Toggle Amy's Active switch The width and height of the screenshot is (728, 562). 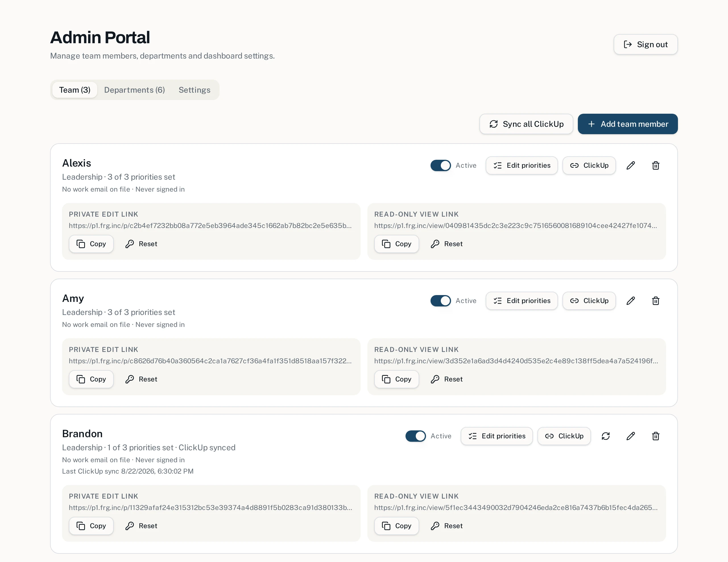click(440, 301)
